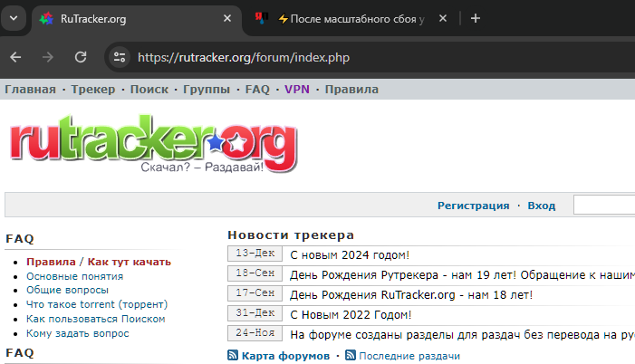Open Правила in the top navigation
The image size is (635, 364).
(351, 89)
